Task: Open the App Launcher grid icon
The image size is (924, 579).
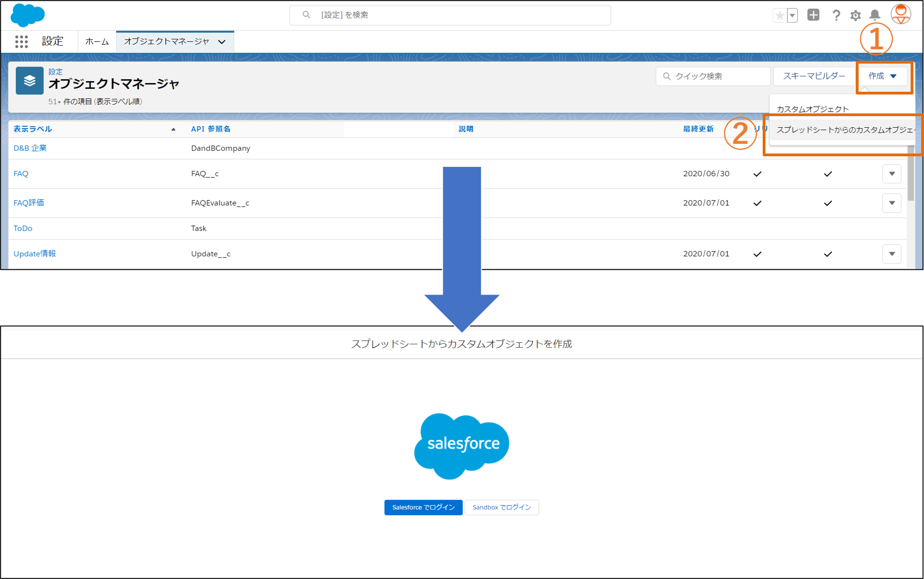Action: pos(21,41)
